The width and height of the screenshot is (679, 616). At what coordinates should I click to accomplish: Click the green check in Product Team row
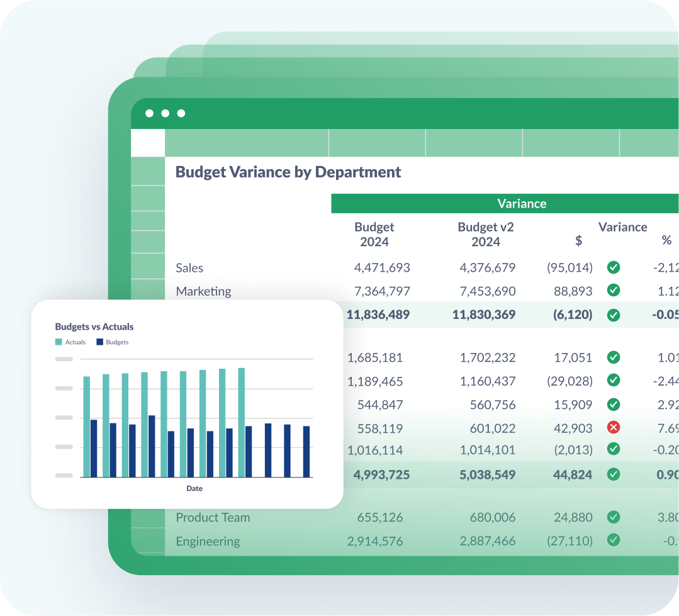pos(613,517)
